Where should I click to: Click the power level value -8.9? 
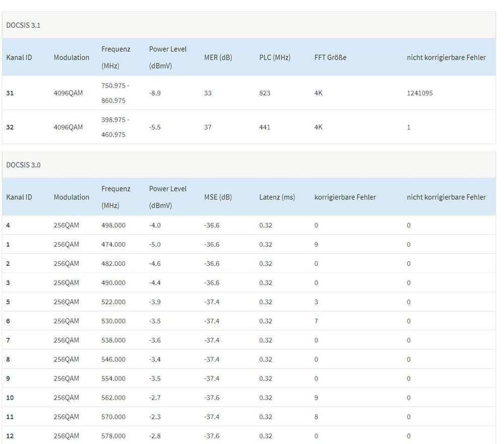[x=155, y=93]
